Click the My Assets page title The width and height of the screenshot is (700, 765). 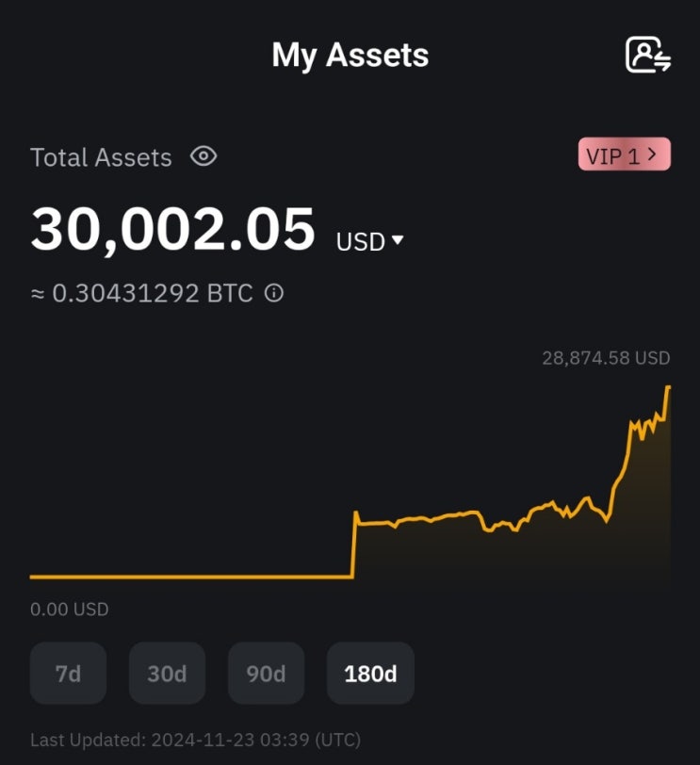(350, 56)
